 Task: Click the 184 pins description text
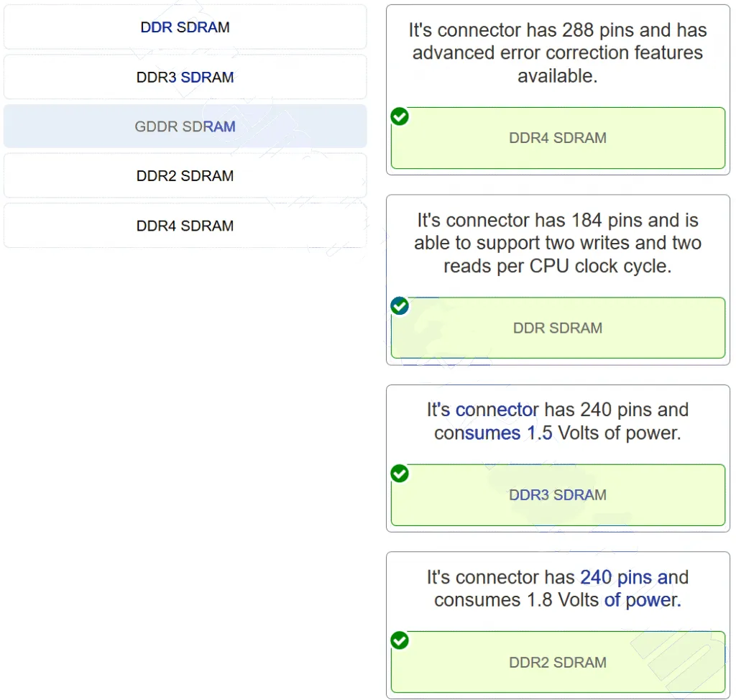pos(558,220)
